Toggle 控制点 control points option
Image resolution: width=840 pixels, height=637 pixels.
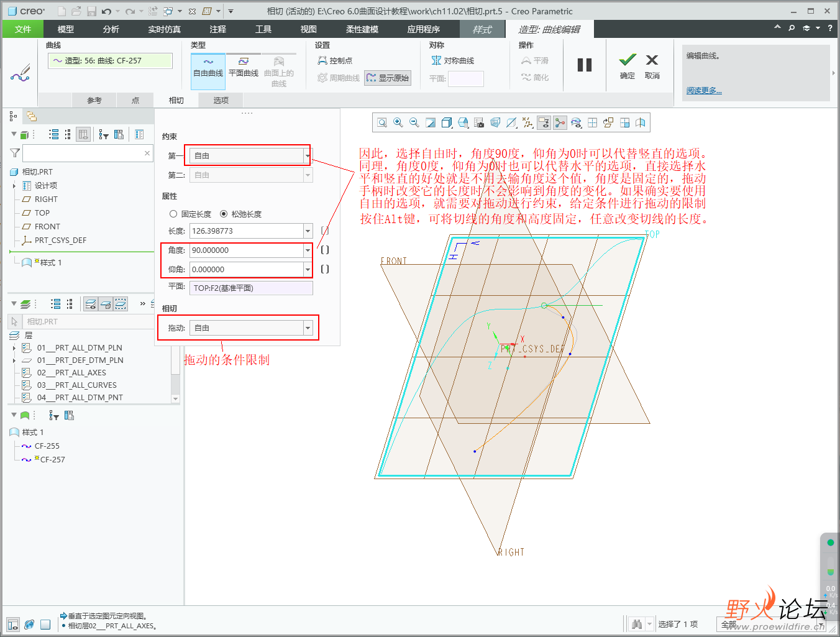click(x=335, y=60)
